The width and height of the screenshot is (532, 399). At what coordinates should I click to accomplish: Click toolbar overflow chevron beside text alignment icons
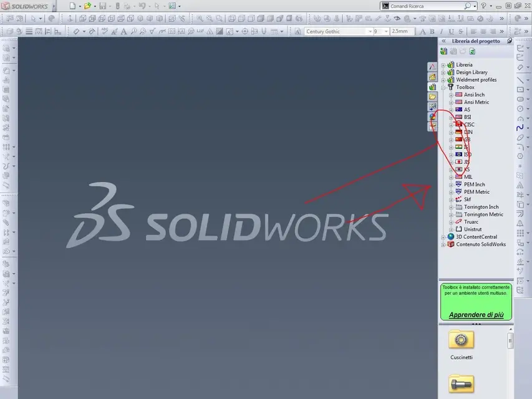pyautogui.click(x=501, y=32)
